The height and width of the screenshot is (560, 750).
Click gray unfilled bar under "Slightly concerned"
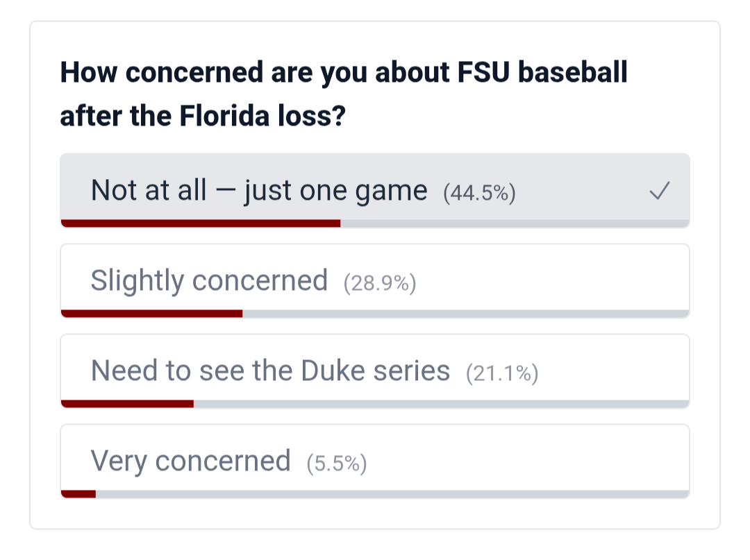click(x=465, y=314)
